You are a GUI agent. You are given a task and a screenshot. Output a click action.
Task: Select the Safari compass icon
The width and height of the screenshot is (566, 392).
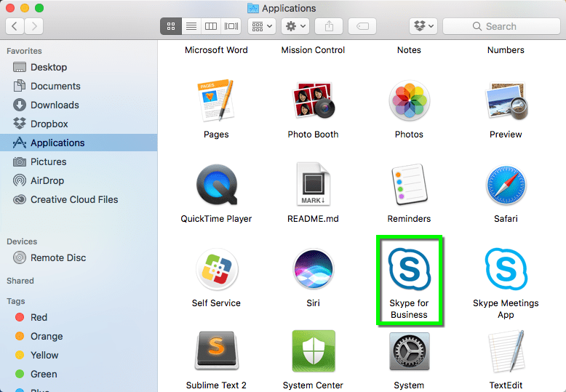click(506, 185)
